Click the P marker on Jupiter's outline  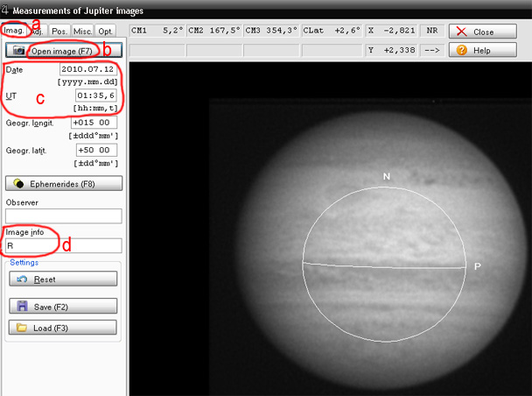pyautogui.click(x=478, y=265)
